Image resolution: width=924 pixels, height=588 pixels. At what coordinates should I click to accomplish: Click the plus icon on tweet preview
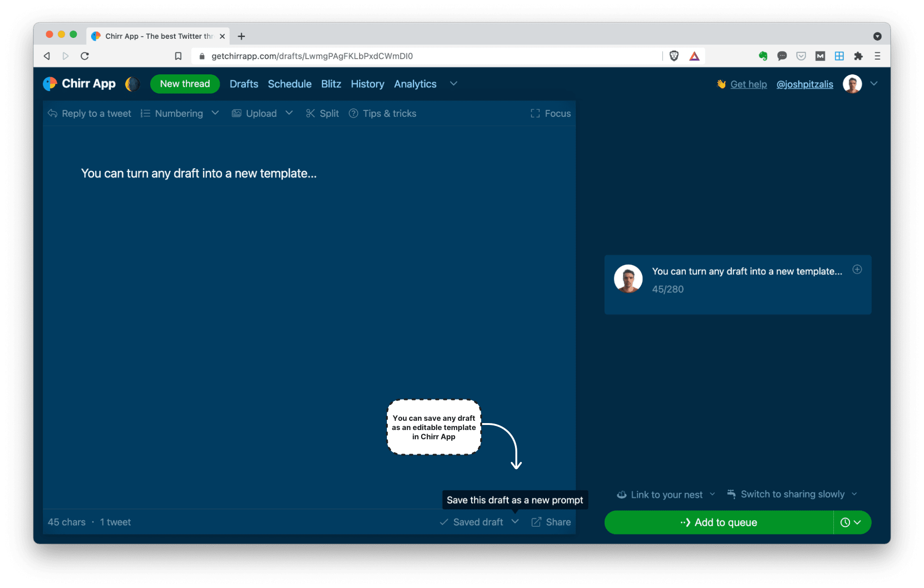(857, 269)
